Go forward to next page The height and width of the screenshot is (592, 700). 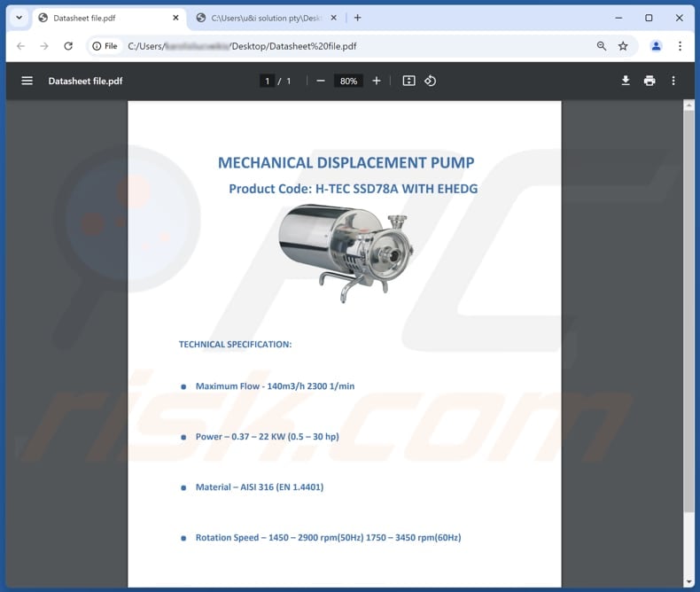coord(44,46)
